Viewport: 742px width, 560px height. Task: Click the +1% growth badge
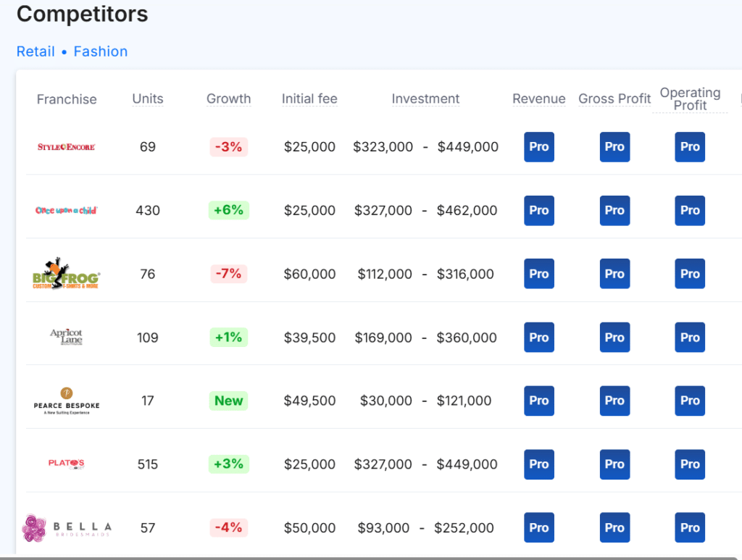228,337
